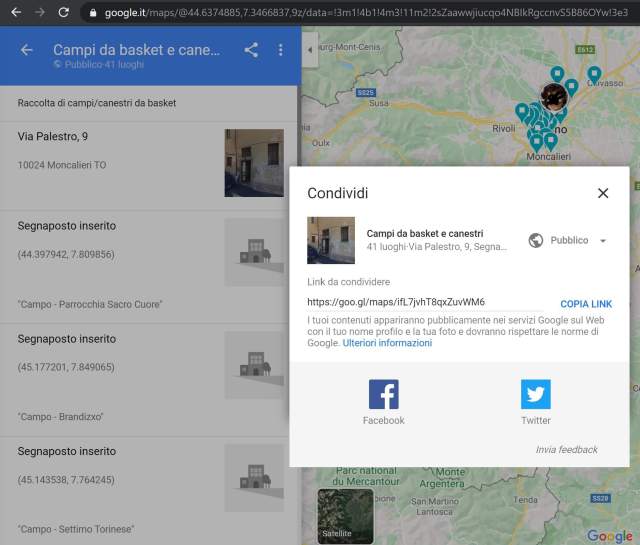Share the list on Twitter
Viewport: 640px width, 545px height.
click(535, 402)
